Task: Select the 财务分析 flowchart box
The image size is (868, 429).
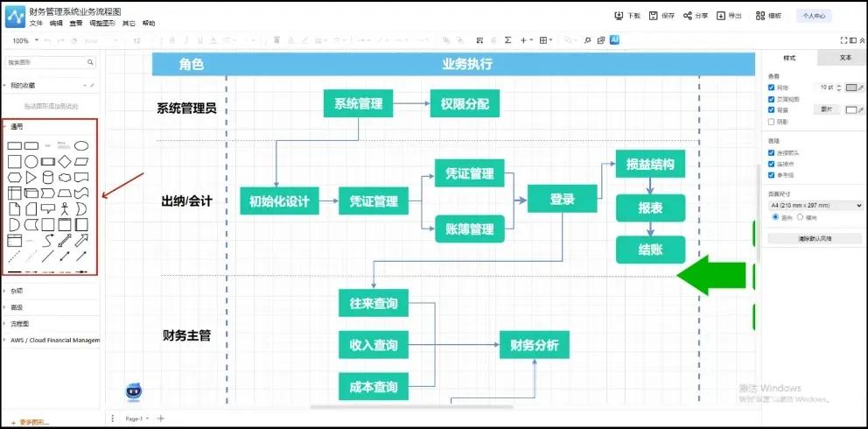Action: pyautogui.click(x=535, y=345)
